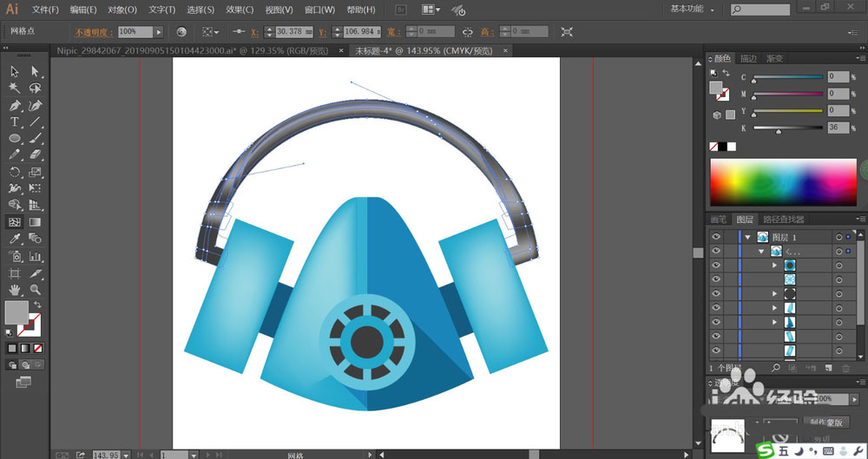Image resolution: width=868 pixels, height=459 pixels.
Task: Select the Mesh tool in toolbar
Action: click(x=15, y=221)
